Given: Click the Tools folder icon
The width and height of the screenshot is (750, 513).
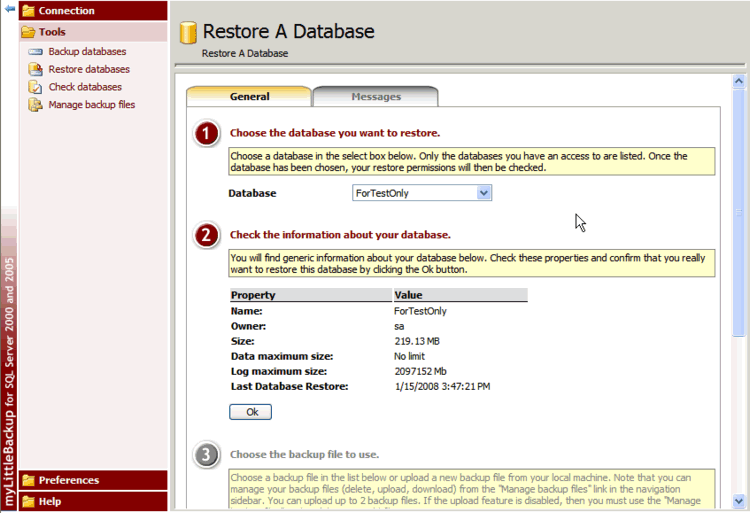Looking at the screenshot, I should click(29, 32).
